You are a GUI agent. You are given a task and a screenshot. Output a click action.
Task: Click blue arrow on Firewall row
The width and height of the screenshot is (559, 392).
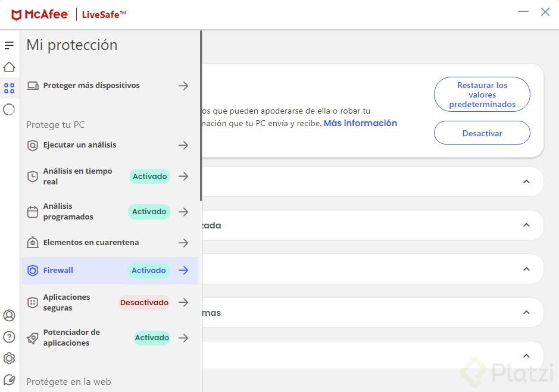click(183, 270)
